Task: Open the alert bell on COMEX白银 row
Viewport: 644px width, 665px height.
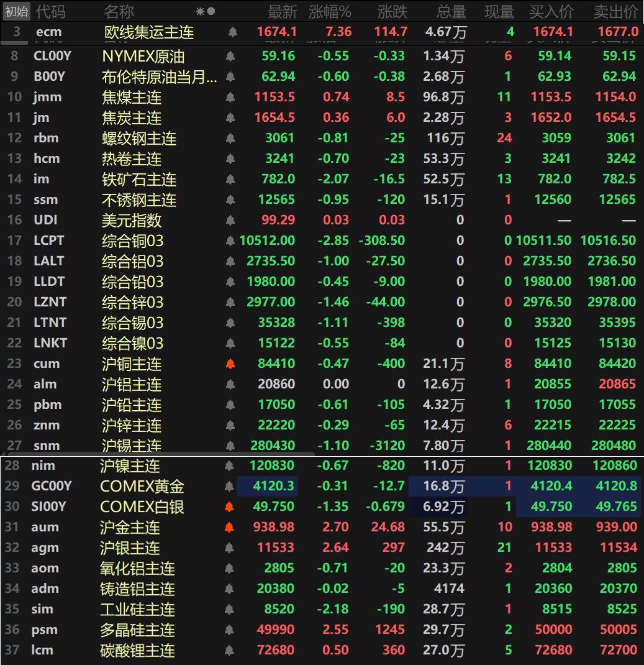Action: coord(229,507)
